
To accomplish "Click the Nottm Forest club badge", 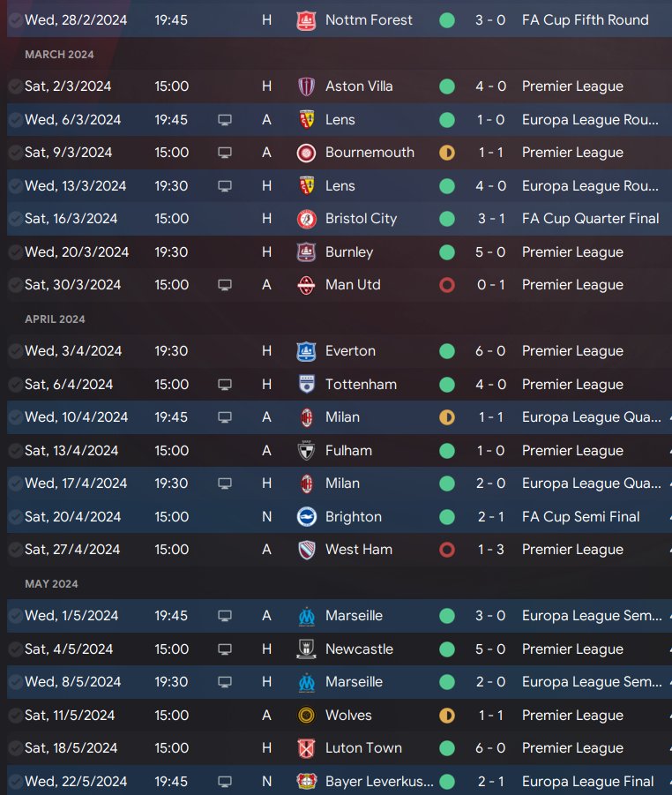I will tap(306, 19).
